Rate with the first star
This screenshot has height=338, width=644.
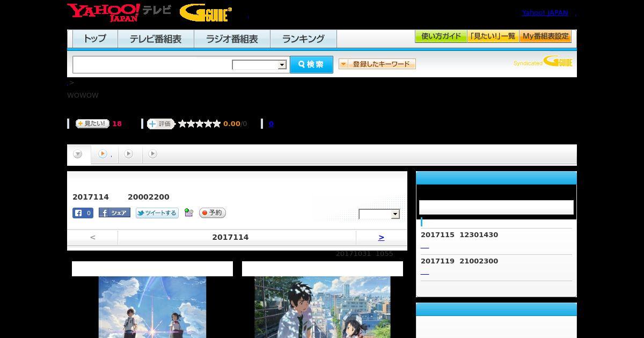[182, 124]
